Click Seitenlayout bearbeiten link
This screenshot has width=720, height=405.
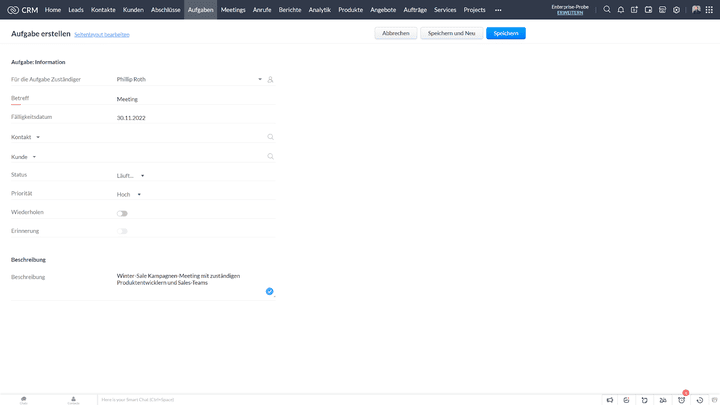click(x=102, y=34)
